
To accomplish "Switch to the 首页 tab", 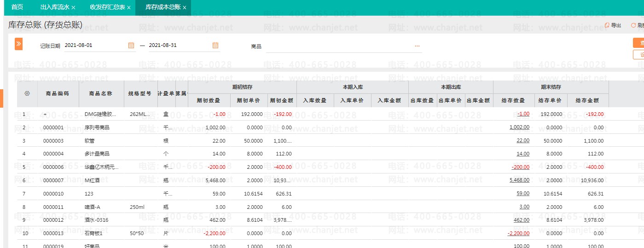I will pyautogui.click(x=17, y=7).
